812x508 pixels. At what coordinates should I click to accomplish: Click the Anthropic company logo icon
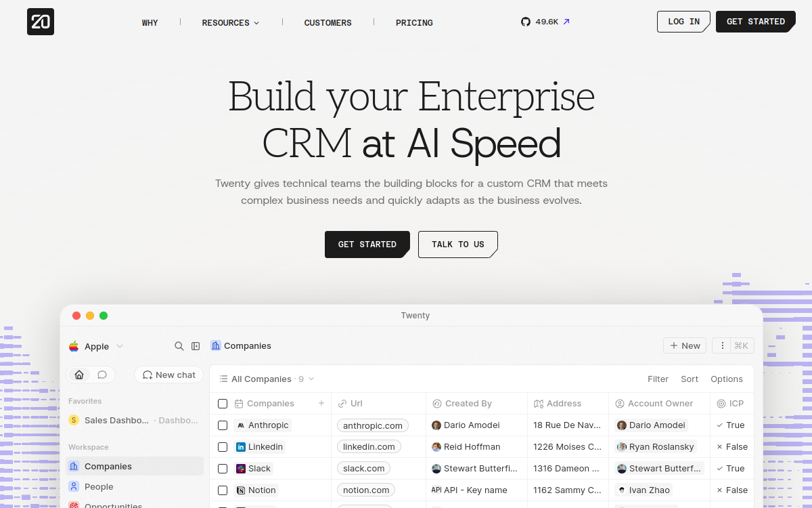pos(240,425)
